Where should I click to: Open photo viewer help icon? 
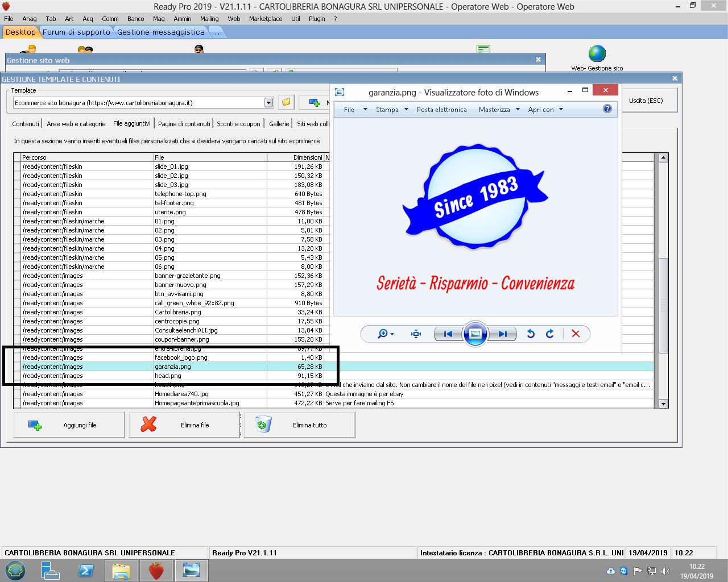click(x=607, y=109)
